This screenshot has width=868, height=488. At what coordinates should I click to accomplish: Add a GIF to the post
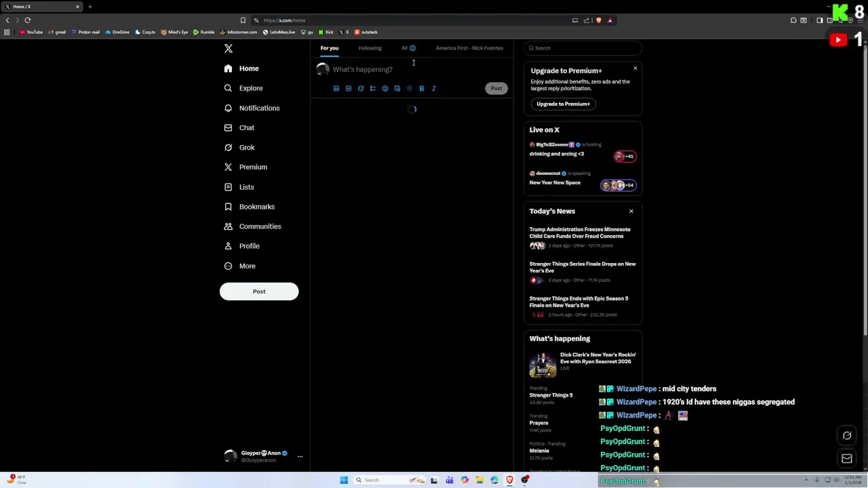coord(349,88)
